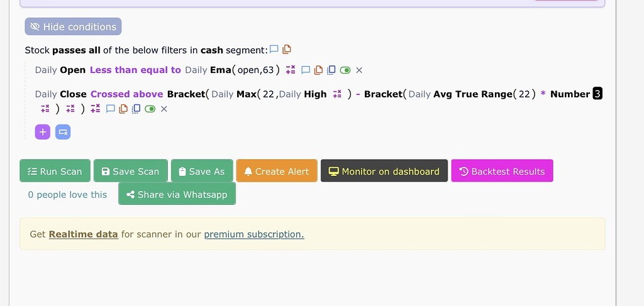
Task: Follow the premium subscription link
Action: [254, 234]
